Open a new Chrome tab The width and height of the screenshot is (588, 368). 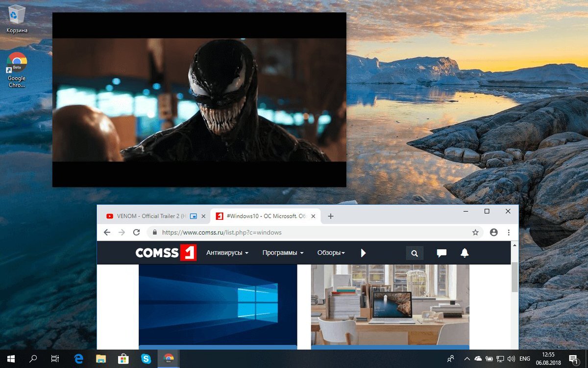tap(331, 216)
